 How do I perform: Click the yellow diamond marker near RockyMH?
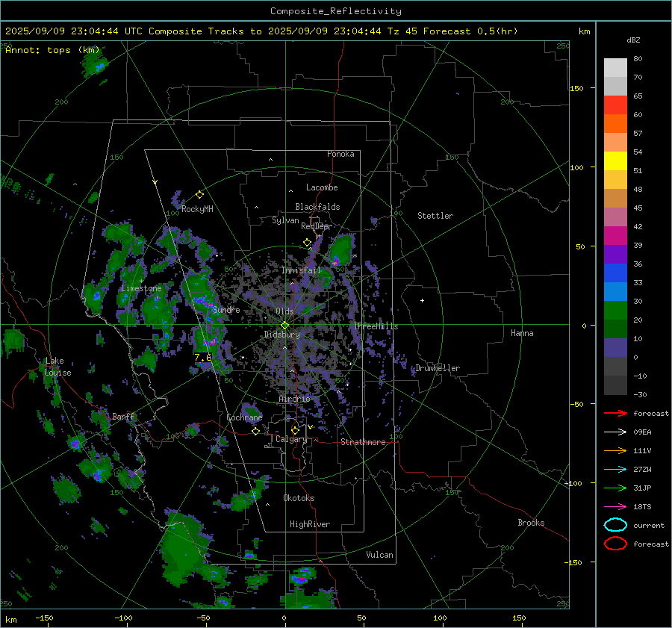[199, 195]
